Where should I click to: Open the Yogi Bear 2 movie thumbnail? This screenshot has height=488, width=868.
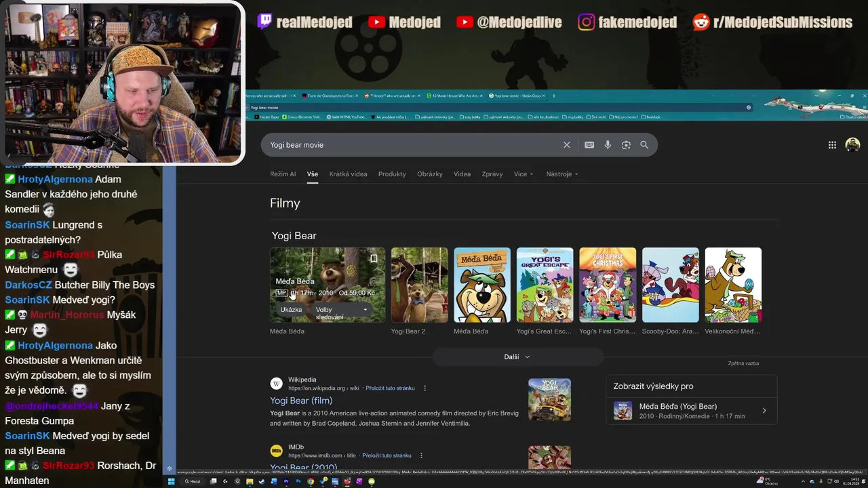(x=420, y=285)
